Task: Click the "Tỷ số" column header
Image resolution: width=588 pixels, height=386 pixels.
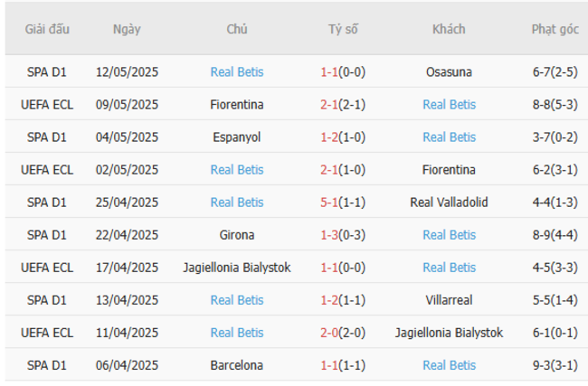Action: (x=343, y=29)
